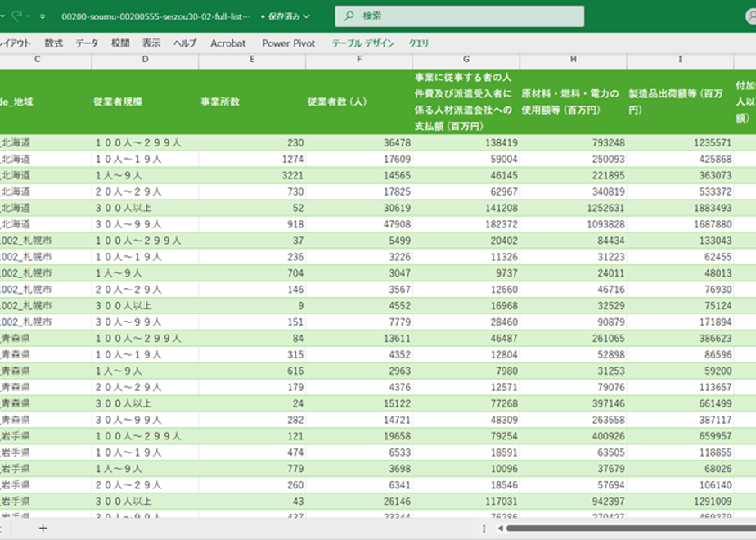Screen dimensions: 756x540
Task: Click the horizontal scrollbar left arrow
Action: tap(501, 529)
